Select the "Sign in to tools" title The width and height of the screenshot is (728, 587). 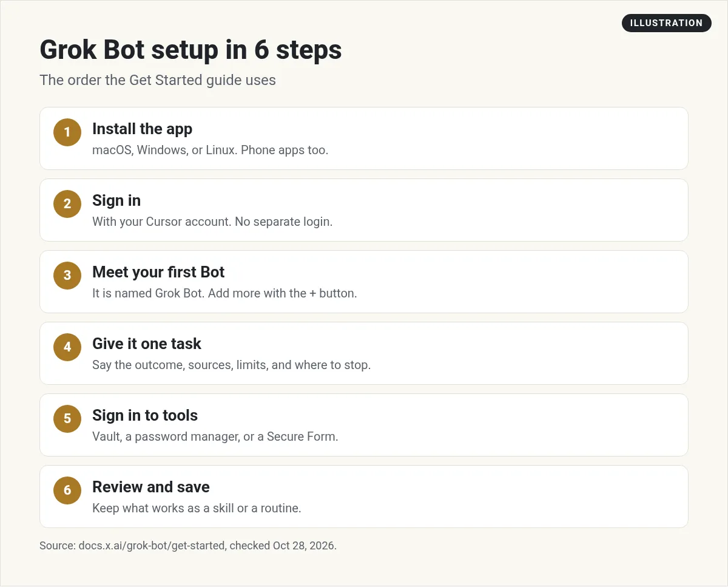pyautogui.click(x=145, y=415)
